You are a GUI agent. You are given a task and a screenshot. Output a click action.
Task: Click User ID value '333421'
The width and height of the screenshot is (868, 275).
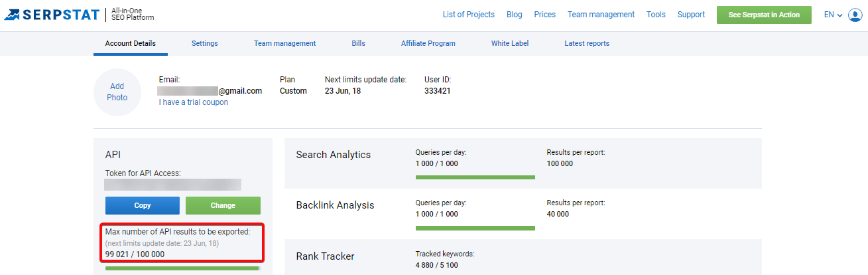(x=438, y=91)
